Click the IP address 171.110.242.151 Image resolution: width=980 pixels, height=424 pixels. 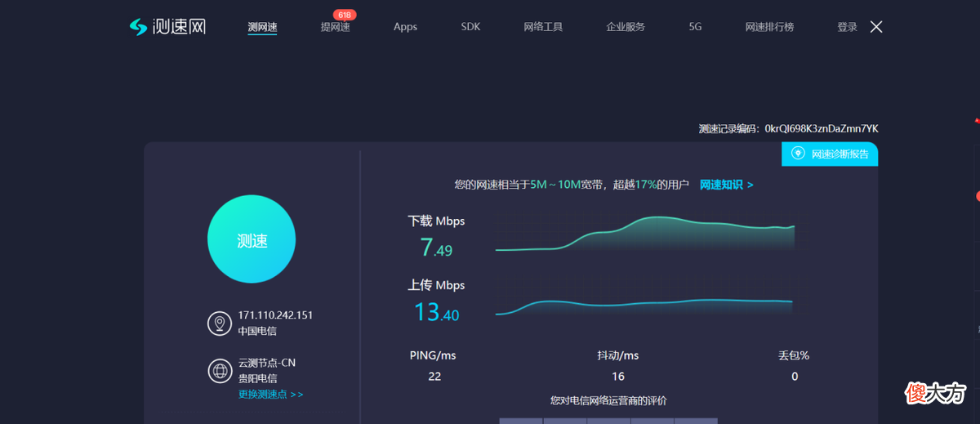(275, 315)
